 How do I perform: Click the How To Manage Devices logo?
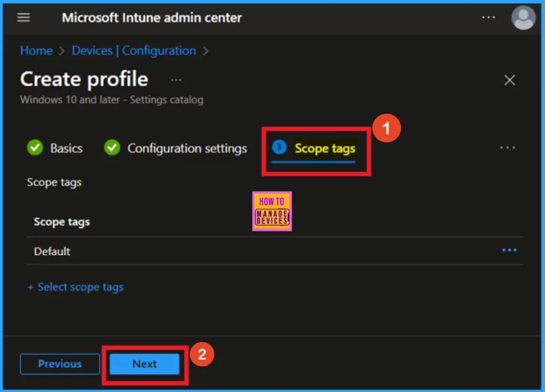272,211
